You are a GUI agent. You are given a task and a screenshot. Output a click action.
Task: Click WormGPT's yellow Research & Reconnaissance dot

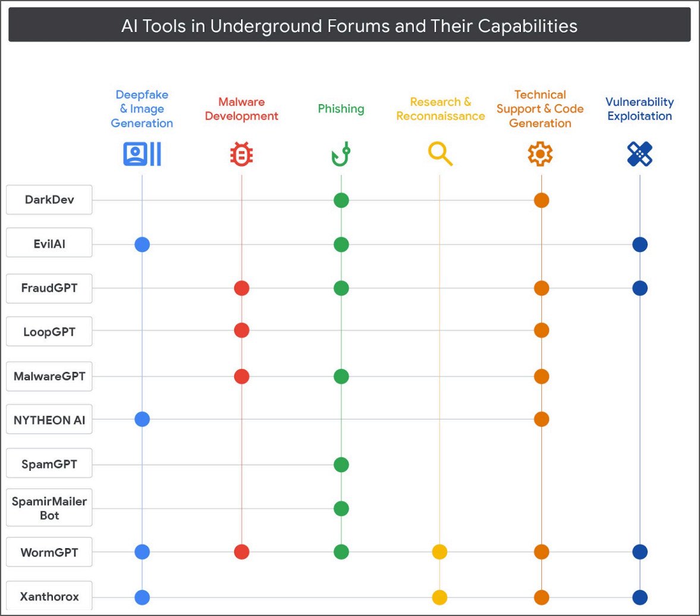point(440,552)
